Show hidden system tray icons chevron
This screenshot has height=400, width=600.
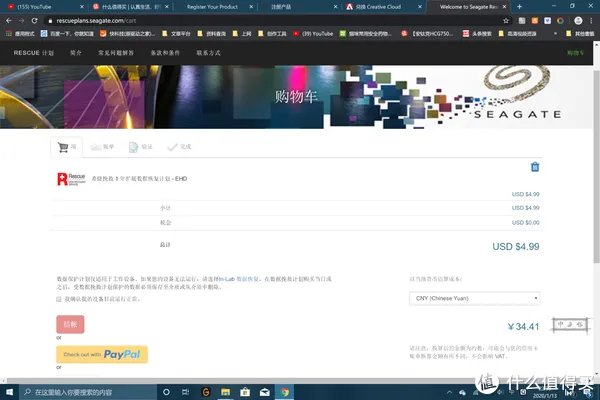[x=449, y=392]
